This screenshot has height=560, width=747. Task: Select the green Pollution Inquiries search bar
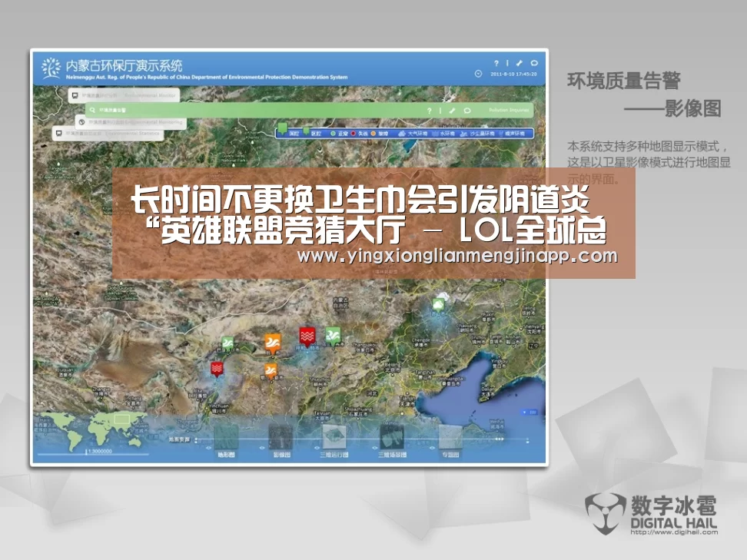pyautogui.click(x=309, y=110)
